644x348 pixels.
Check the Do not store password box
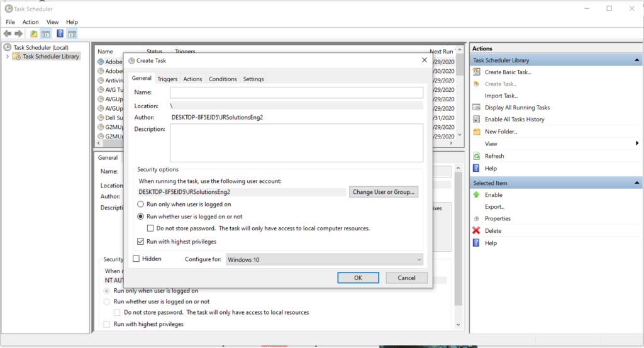pyautogui.click(x=150, y=228)
